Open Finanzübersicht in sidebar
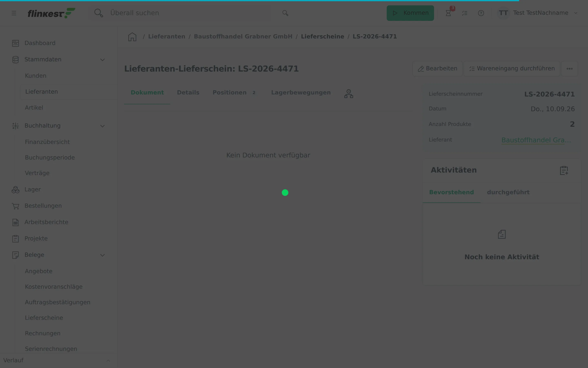The width and height of the screenshot is (588, 368). 47,142
